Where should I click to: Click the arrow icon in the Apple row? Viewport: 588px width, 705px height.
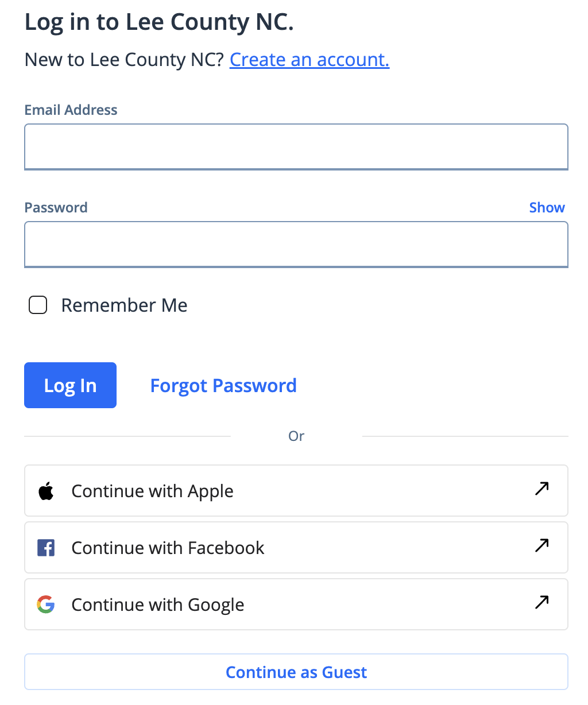[541, 489]
